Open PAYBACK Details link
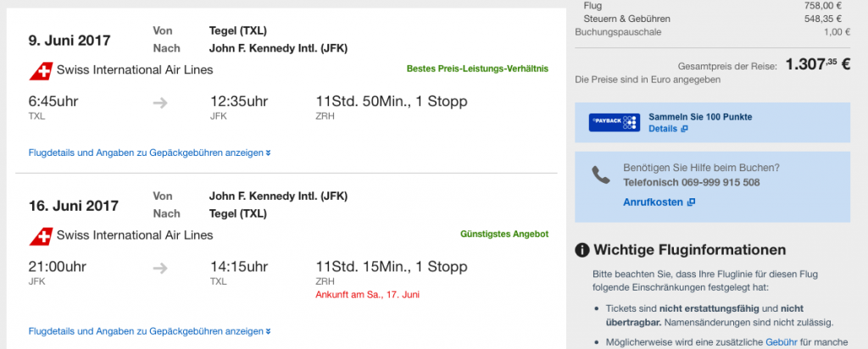Screen dimensions: 868x349 (x=662, y=129)
